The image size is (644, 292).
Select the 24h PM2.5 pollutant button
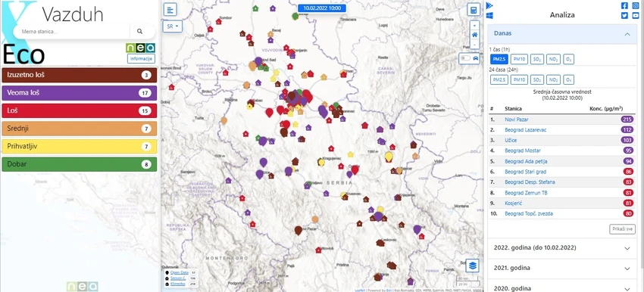499,80
